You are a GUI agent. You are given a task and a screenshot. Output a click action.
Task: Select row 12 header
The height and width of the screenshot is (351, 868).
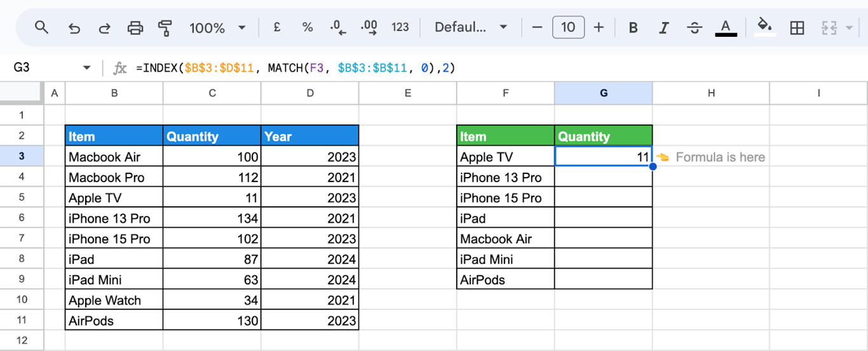click(x=22, y=340)
